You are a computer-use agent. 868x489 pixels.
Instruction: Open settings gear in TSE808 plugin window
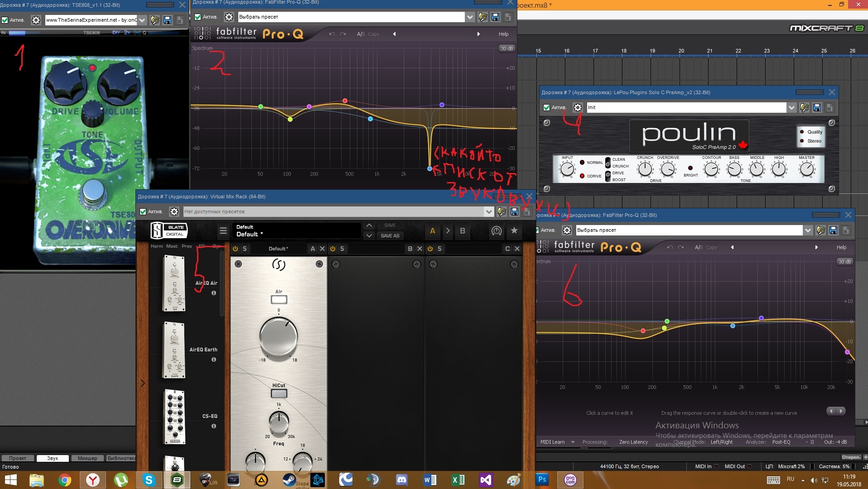[x=36, y=20]
